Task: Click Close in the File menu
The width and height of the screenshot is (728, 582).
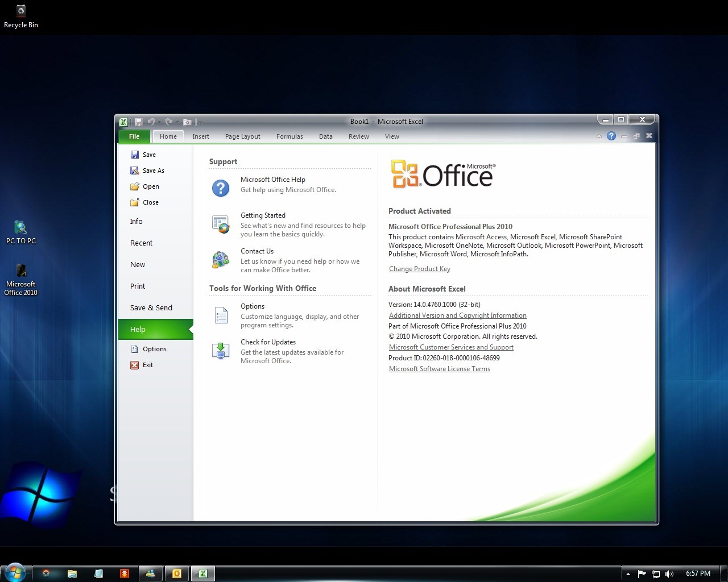Action: click(144, 202)
